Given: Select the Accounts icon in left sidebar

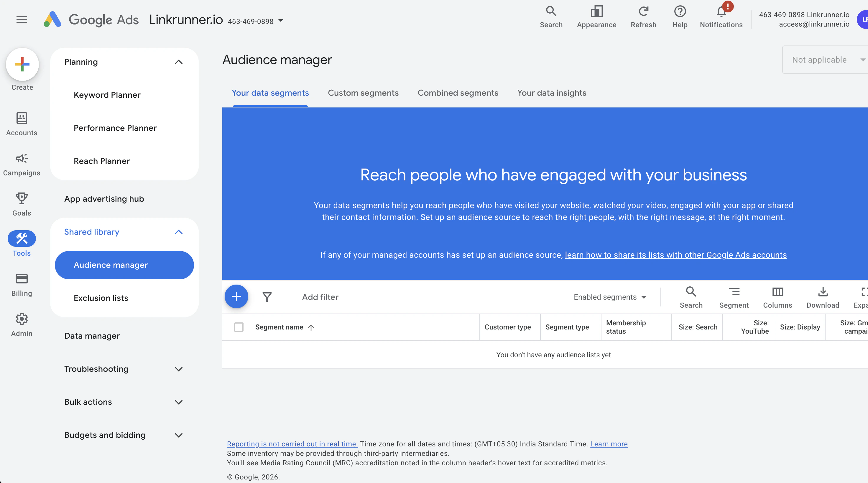Looking at the screenshot, I should coord(21,118).
